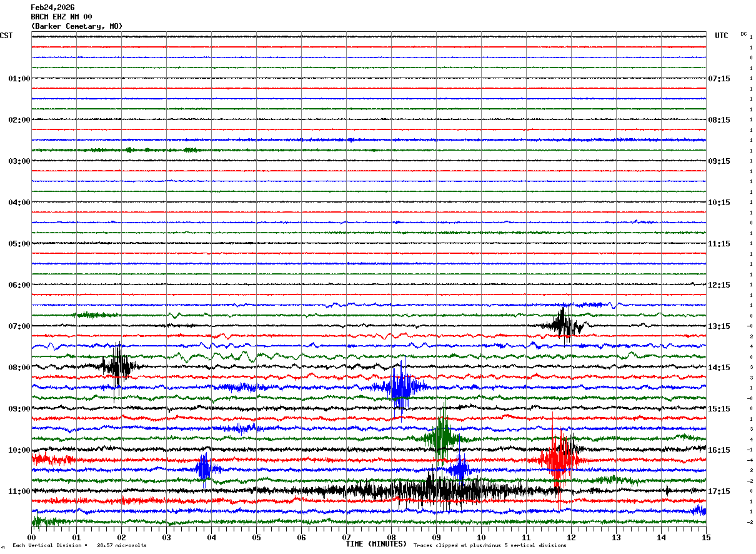Viewport: 756px width, 554px height.
Task: Click the 'Each Vertical Division' scale note
Action: [79, 545]
